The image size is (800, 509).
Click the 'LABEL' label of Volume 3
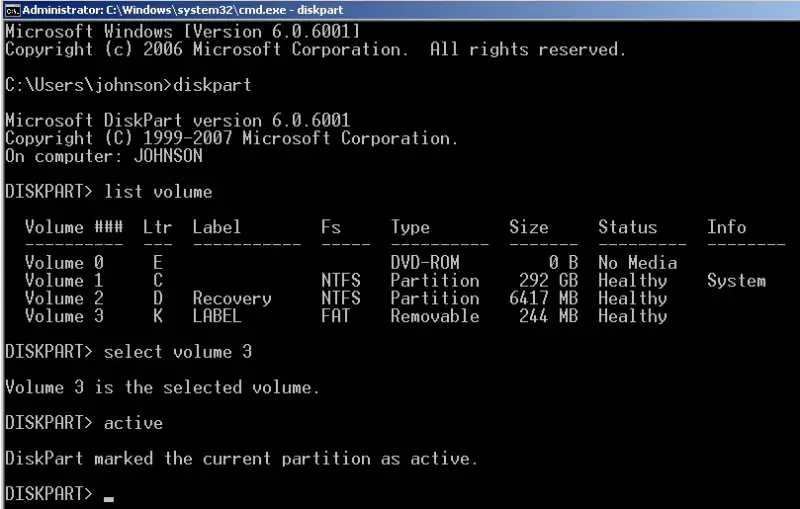tap(217, 316)
